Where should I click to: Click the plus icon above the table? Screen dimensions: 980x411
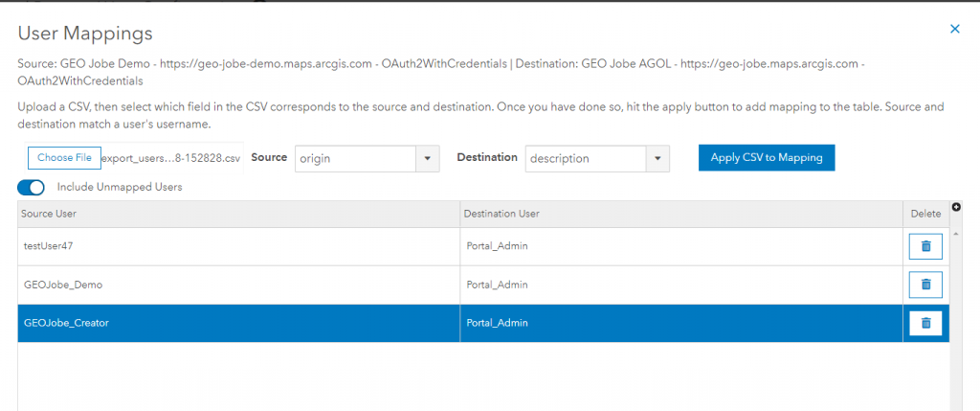(x=955, y=208)
